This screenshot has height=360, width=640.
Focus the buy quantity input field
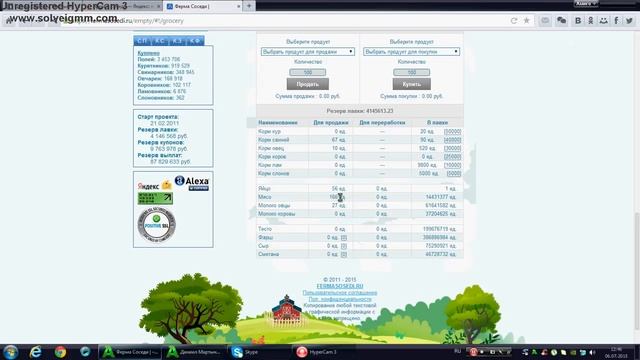tap(411, 72)
